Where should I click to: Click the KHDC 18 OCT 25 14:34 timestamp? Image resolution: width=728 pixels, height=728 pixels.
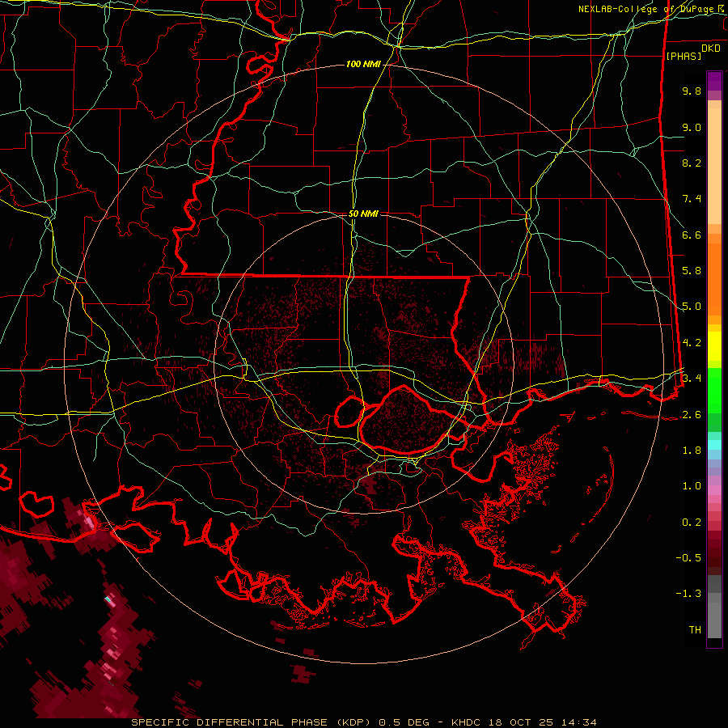point(523,722)
